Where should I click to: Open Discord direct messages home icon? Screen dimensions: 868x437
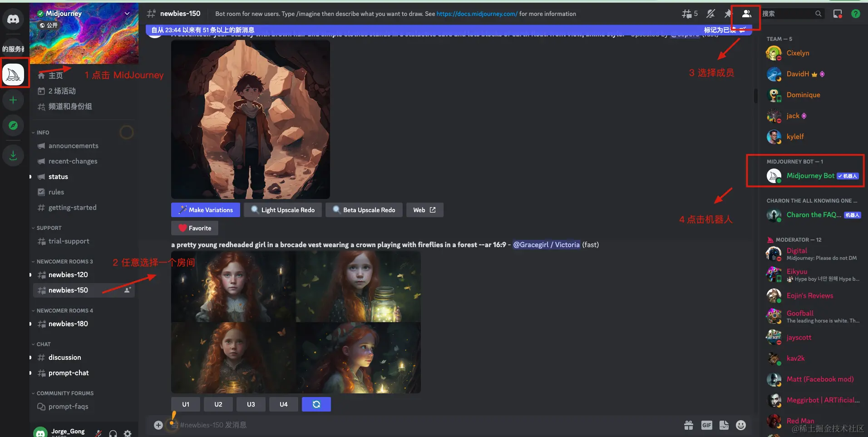(x=13, y=19)
